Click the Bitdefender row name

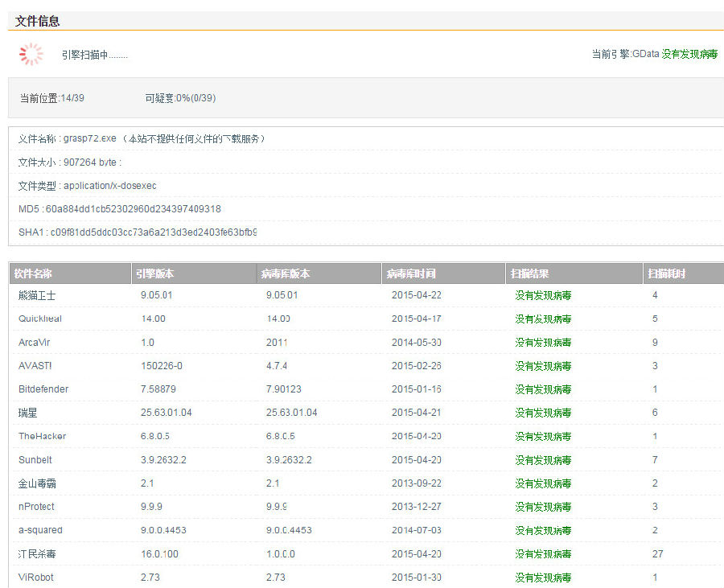pyautogui.click(x=43, y=389)
